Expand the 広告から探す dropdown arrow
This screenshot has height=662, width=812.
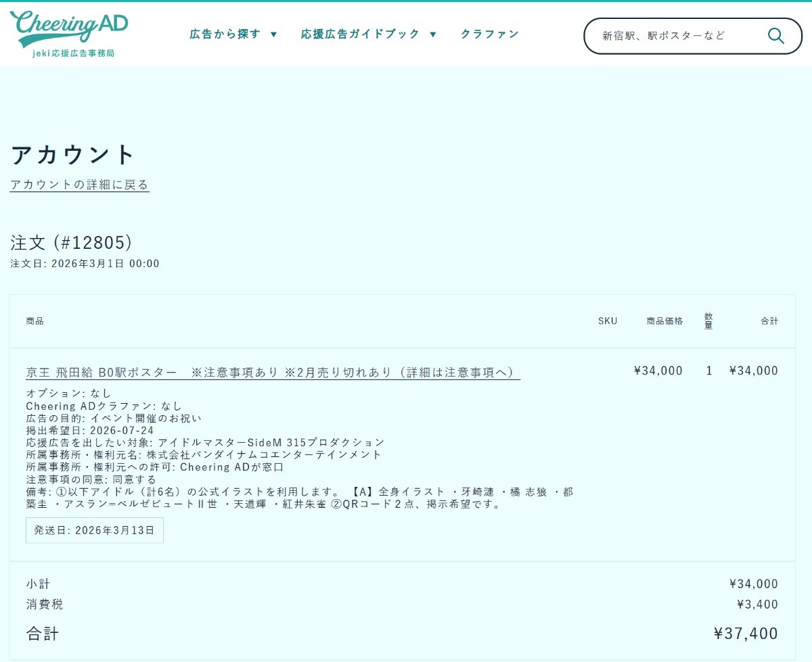[274, 34]
